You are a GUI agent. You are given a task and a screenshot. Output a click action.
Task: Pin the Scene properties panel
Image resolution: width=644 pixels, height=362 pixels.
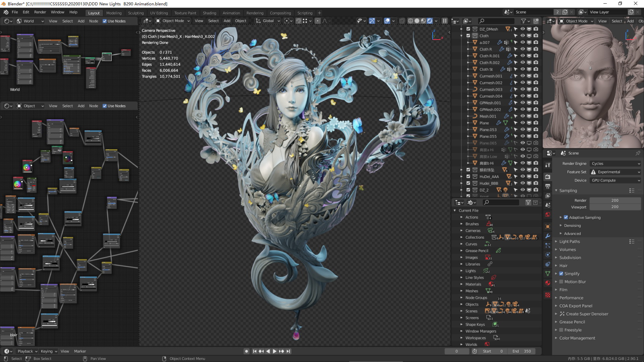(x=638, y=153)
